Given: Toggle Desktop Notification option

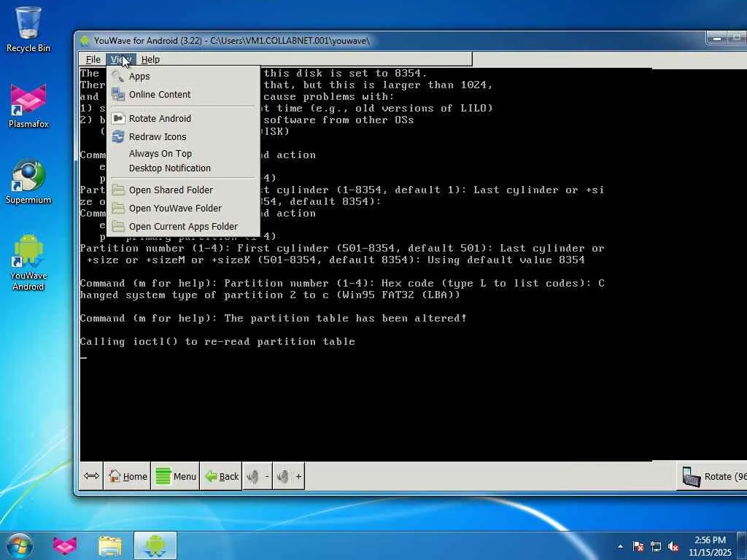Looking at the screenshot, I should (x=183, y=168).
